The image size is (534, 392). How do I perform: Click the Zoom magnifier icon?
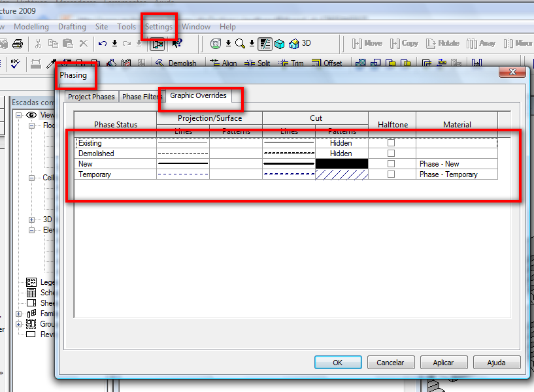(240, 44)
